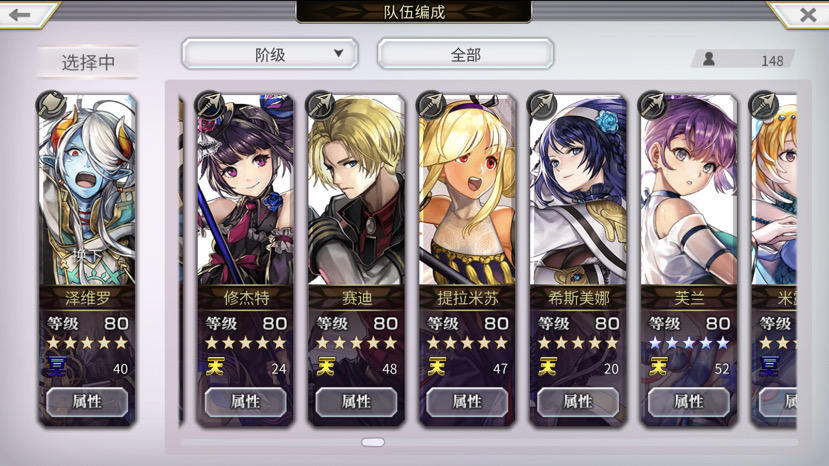Viewport: 829px width, 466px height.
Task: Close the team formation screen
Action: (x=807, y=14)
